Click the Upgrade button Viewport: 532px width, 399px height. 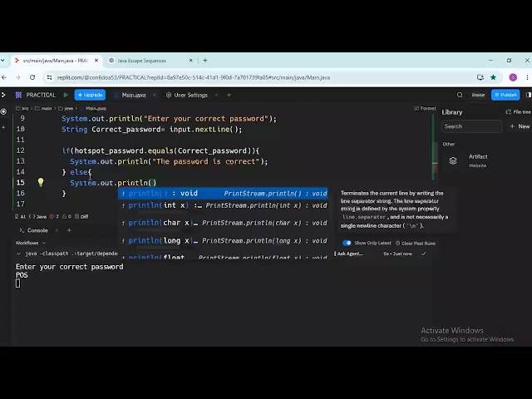click(90, 95)
